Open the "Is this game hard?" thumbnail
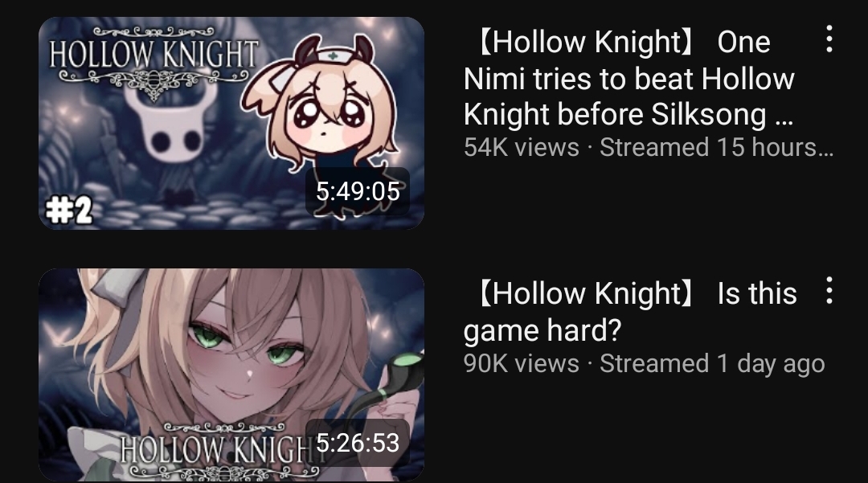 (231, 375)
